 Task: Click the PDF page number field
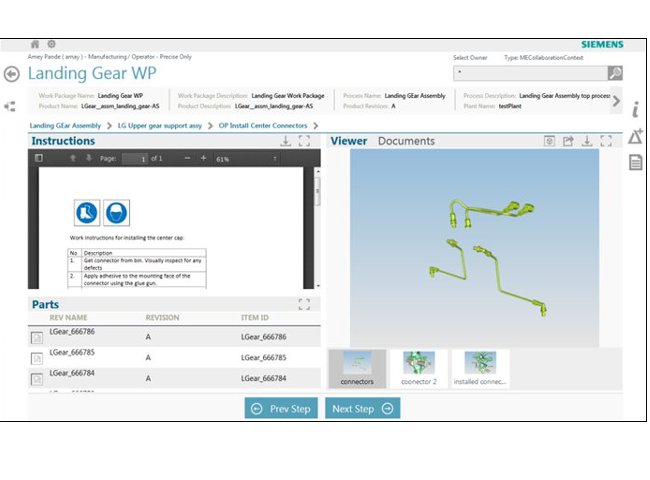point(135,159)
